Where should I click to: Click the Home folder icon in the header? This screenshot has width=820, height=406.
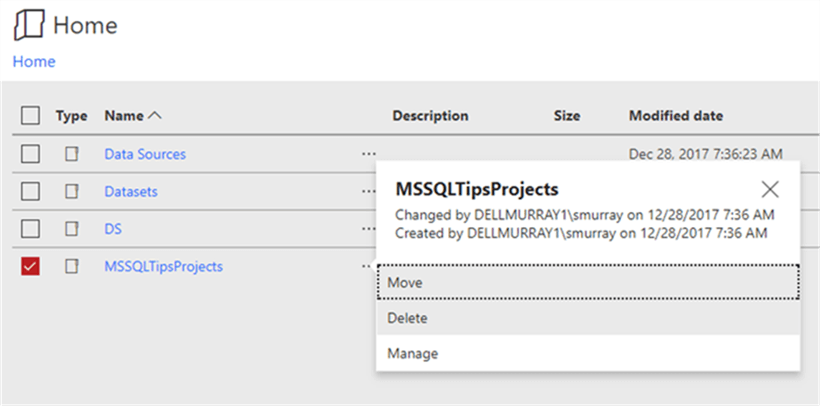coord(29,25)
